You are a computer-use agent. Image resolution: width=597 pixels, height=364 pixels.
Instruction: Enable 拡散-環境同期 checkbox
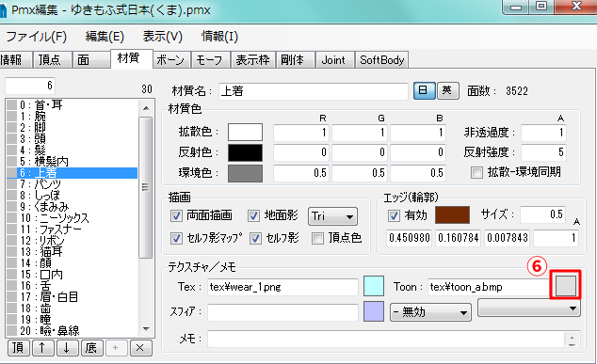476,172
